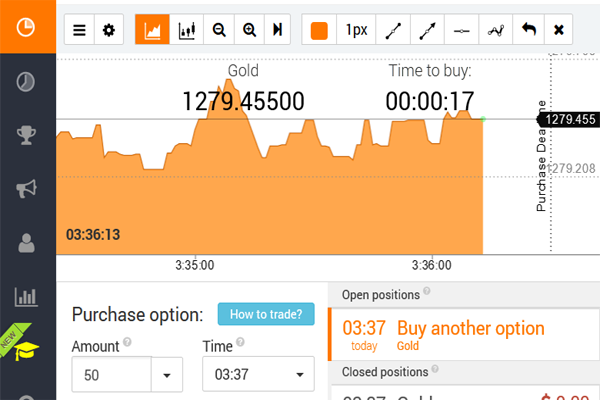Open the user profile sidebar icon
The image size is (600, 400).
coord(26,243)
